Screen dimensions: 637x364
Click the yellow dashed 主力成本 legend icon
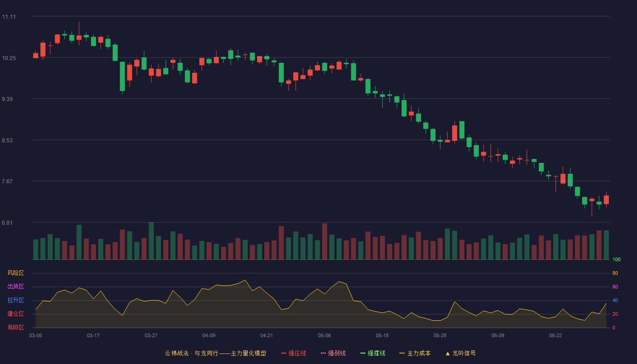pyautogui.click(x=402, y=353)
